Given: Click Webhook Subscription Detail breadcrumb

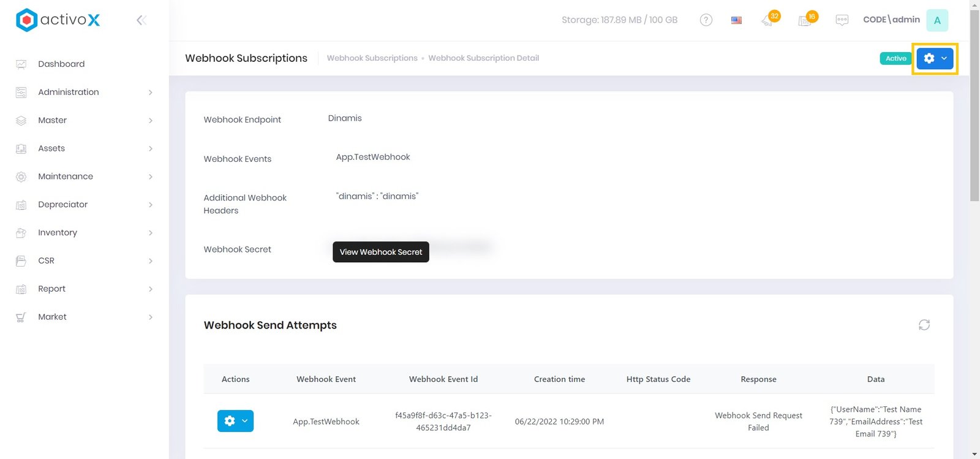Looking at the screenshot, I should [484, 58].
